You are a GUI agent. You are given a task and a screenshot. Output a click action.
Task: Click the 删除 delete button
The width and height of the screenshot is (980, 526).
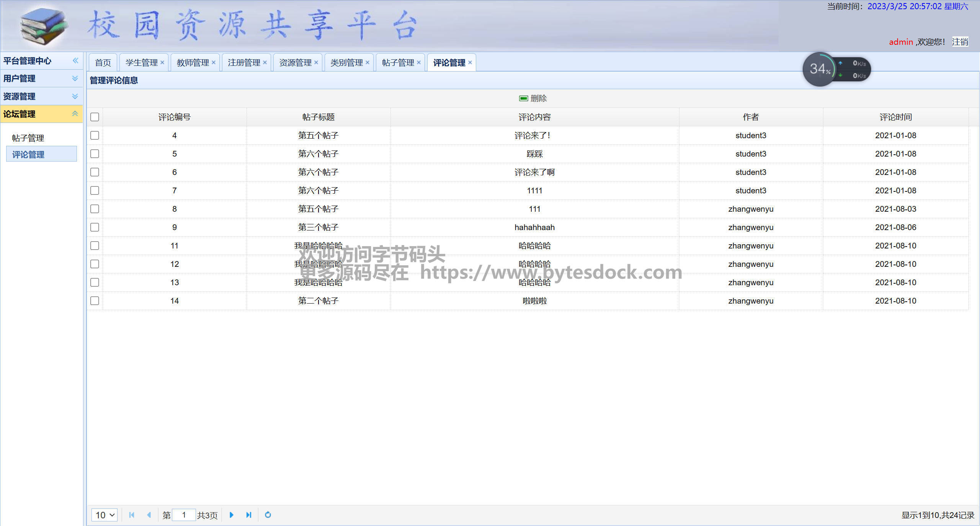533,98
